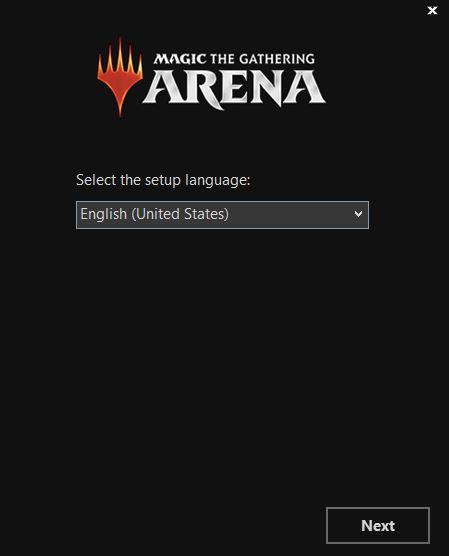Click the English (United States) text
Viewport: 449px width, 556px height.
155,214
